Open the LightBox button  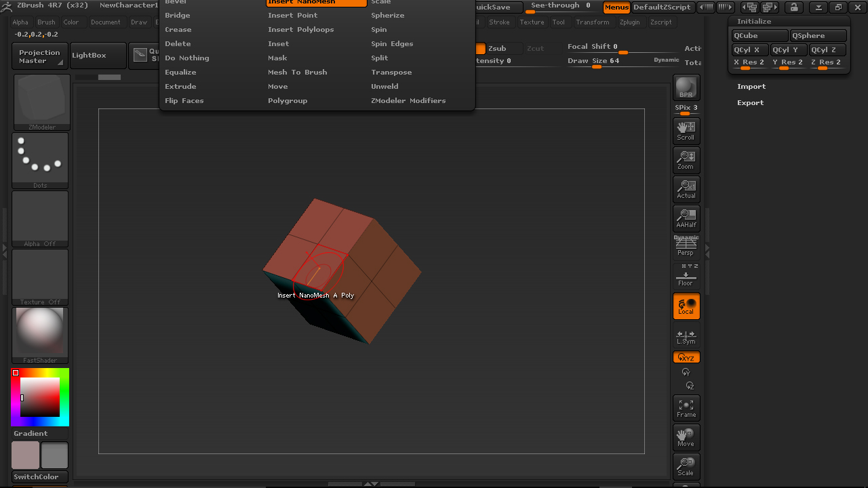(x=98, y=56)
